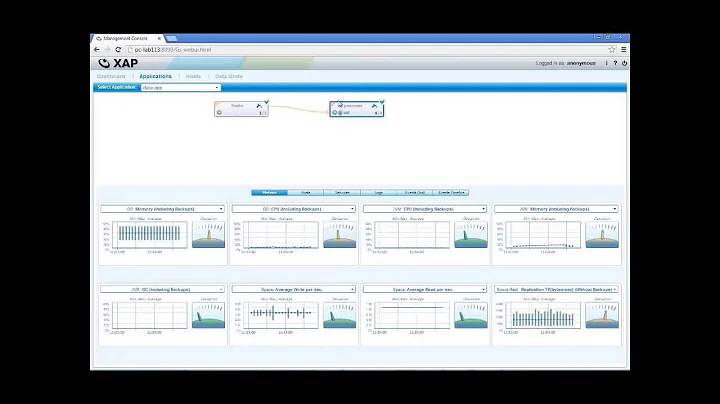Select the processor node in diagram
Image resolution: width=720 pixels, height=404 pixels.
(x=356, y=109)
